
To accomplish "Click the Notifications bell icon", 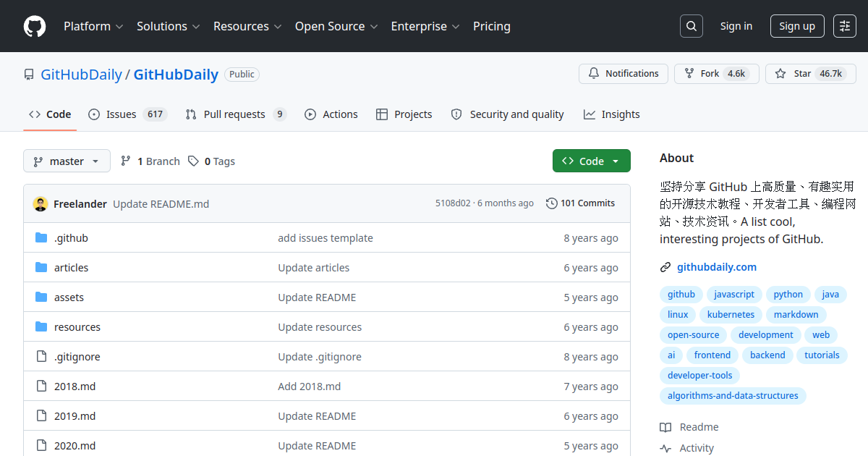I will point(594,74).
